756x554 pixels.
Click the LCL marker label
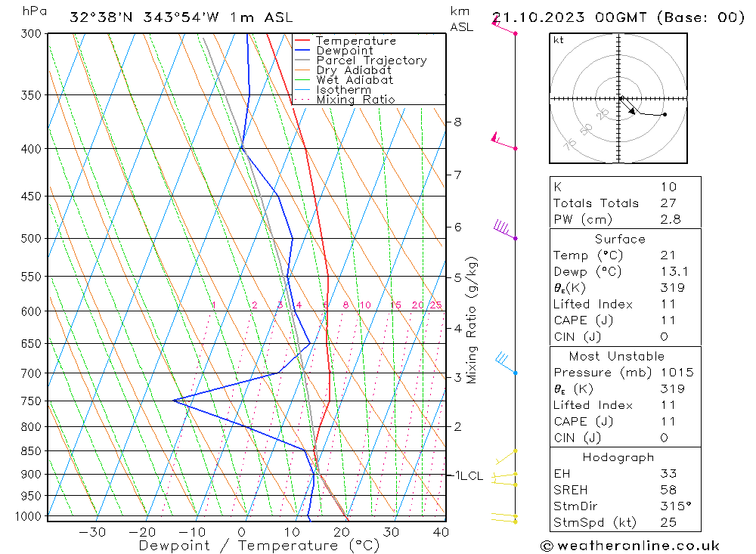tap(471, 476)
